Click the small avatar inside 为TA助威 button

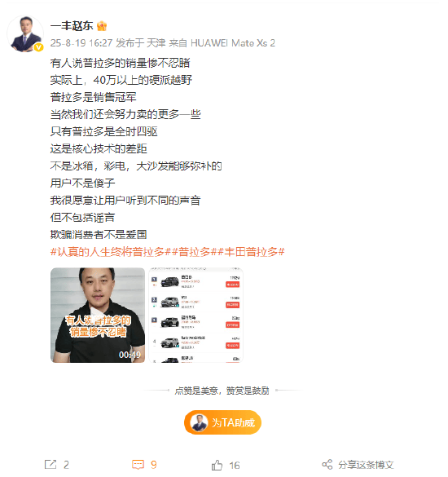coord(199,422)
